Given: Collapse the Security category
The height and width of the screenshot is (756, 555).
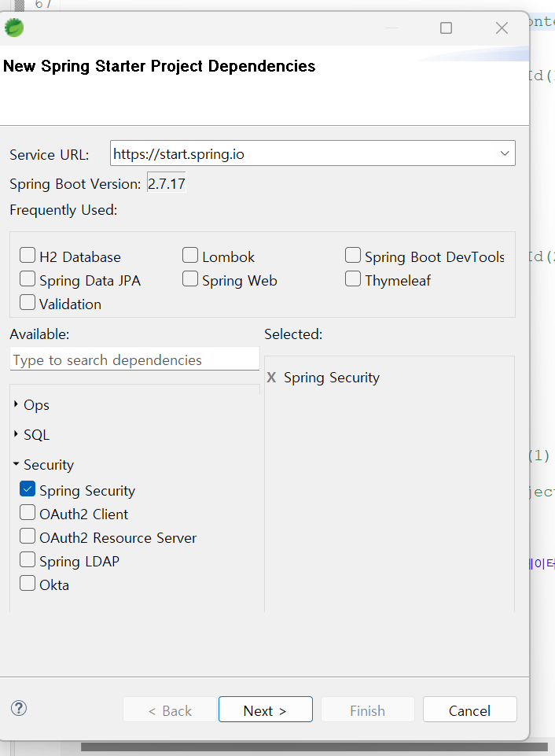Looking at the screenshot, I should [16, 464].
